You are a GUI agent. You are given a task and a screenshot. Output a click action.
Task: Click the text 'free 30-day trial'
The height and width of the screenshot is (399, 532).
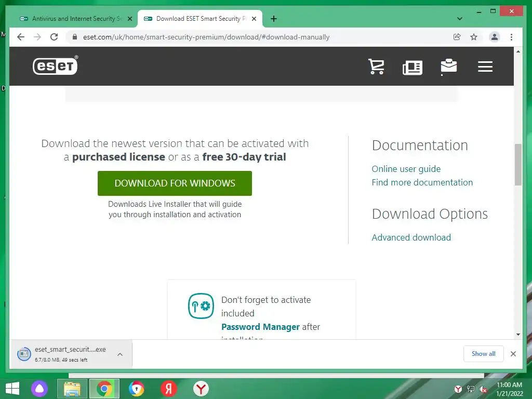[244, 157]
